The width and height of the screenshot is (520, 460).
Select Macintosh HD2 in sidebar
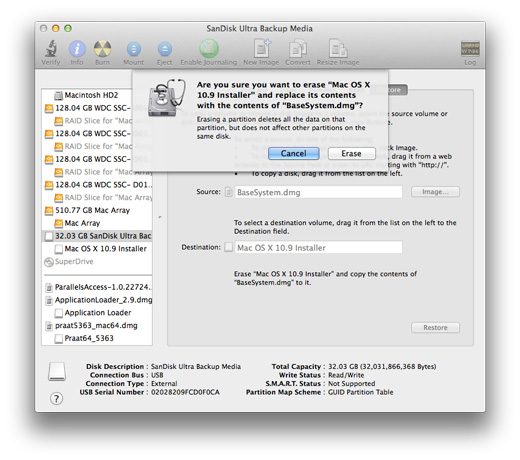click(x=97, y=95)
